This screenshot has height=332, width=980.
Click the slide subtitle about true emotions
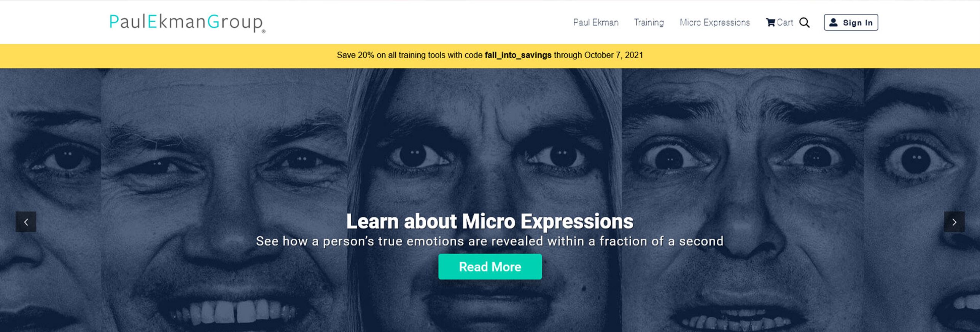click(490, 241)
